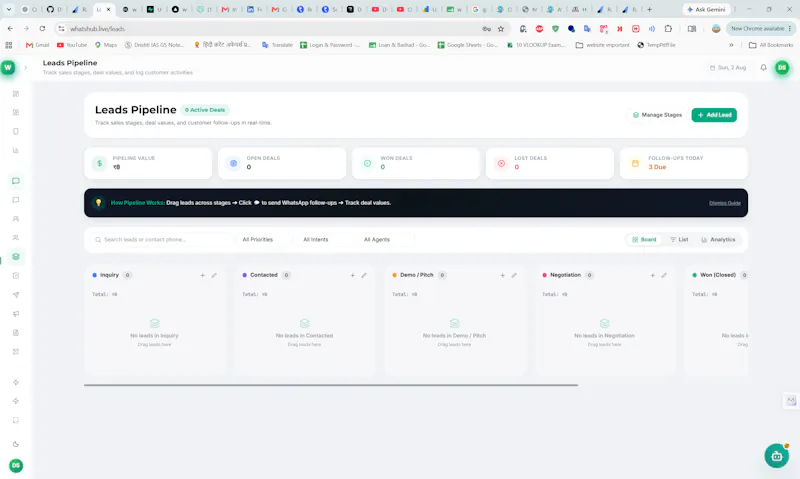Add a lead with Demo / Pitch plus icon
This screenshot has height=479, width=800.
tap(503, 275)
